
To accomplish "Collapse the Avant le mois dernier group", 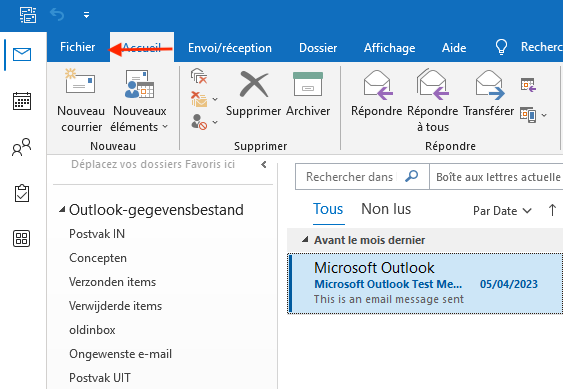I will 305,240.
